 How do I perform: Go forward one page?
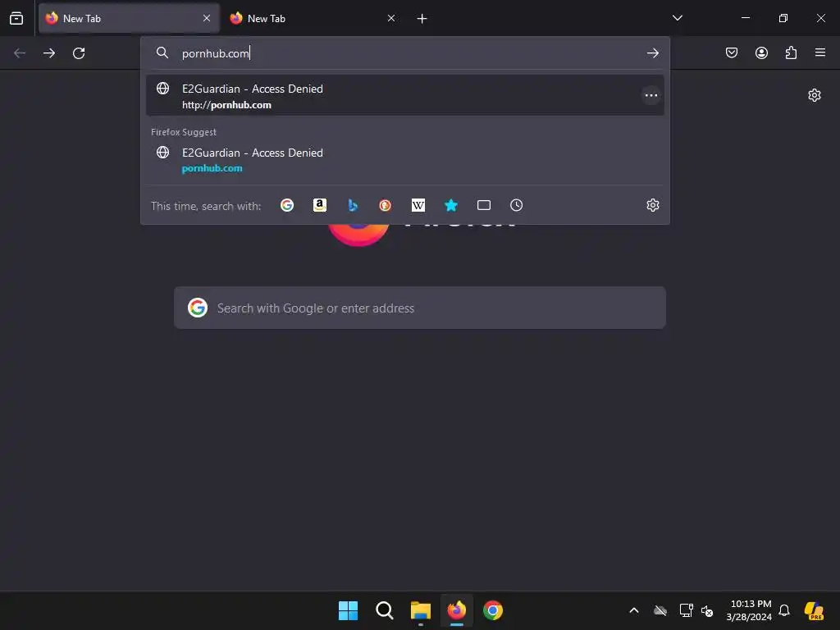[x=48, y=53]
